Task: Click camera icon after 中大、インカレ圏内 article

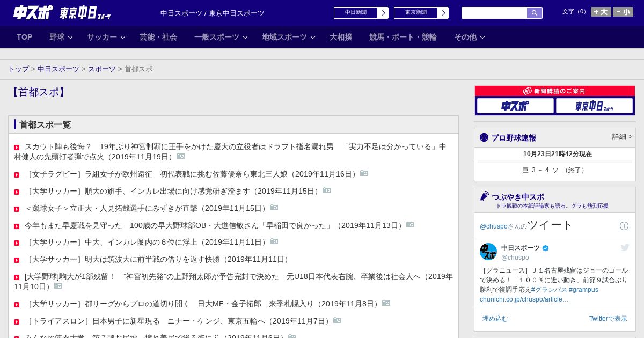Action: [274, 241]
